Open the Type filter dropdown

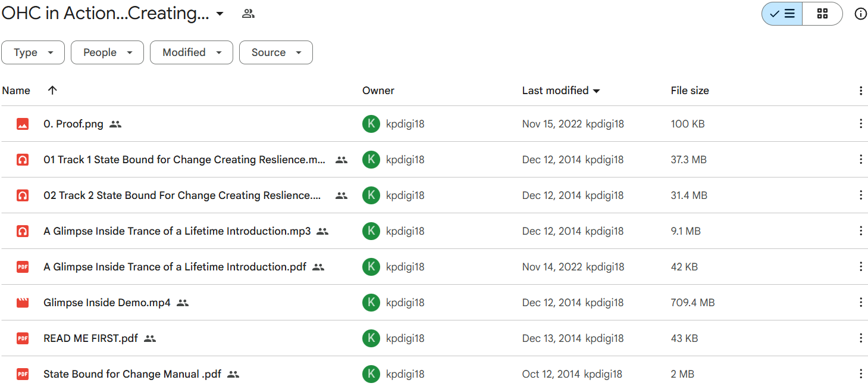coord(33,52)
